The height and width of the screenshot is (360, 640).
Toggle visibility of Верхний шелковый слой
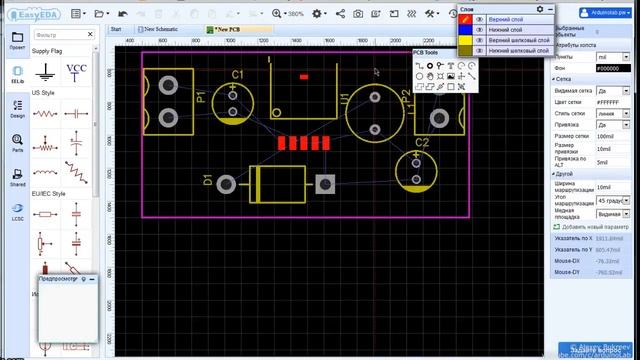click(480, 40)
